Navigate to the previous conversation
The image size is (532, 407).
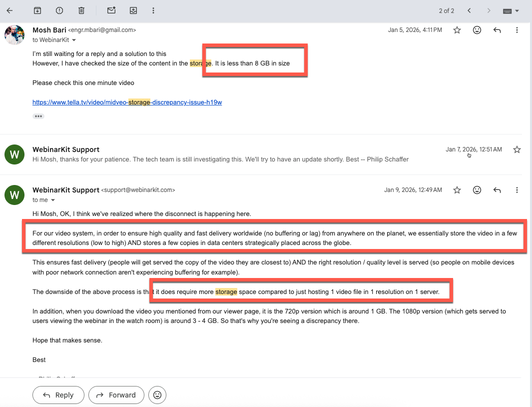(469, 10)
